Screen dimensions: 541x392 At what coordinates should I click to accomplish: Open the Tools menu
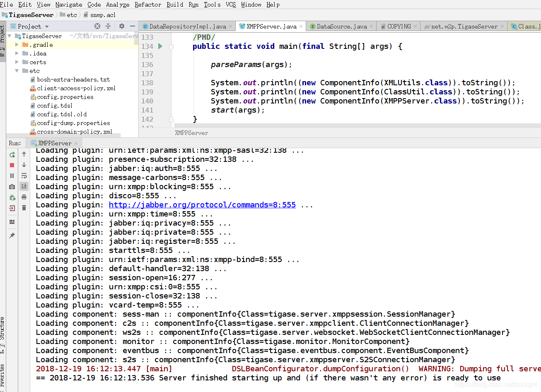click(x=212, y=5)
